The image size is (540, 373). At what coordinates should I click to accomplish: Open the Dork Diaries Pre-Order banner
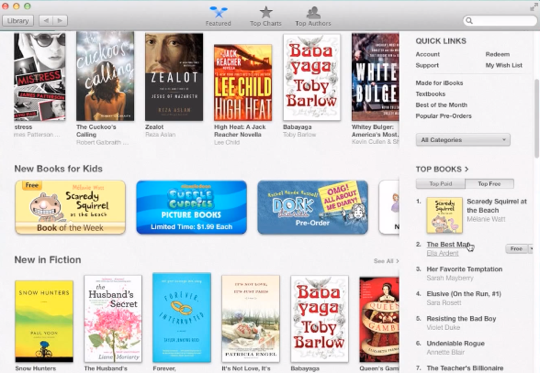(x=313, y=207)
